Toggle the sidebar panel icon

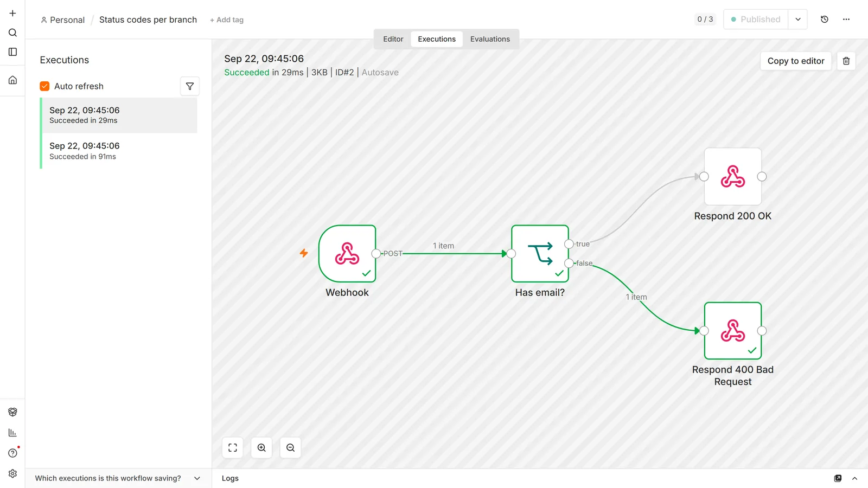click(x=12, y=52)
